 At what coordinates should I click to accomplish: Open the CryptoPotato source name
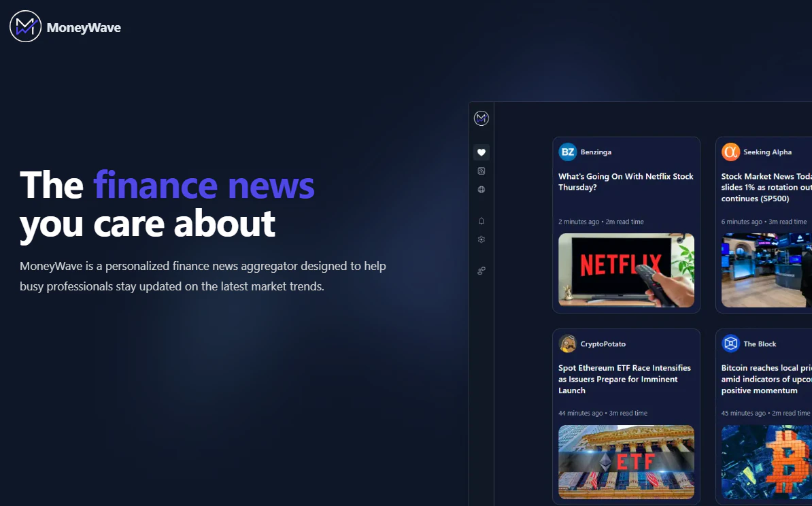click(603, 344)
